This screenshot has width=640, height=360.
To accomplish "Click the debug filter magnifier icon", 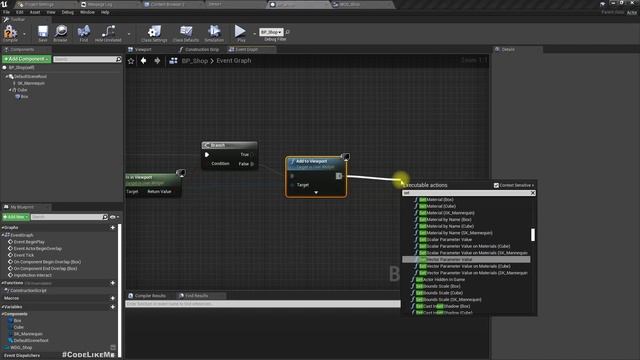I will tap(287, 32).
